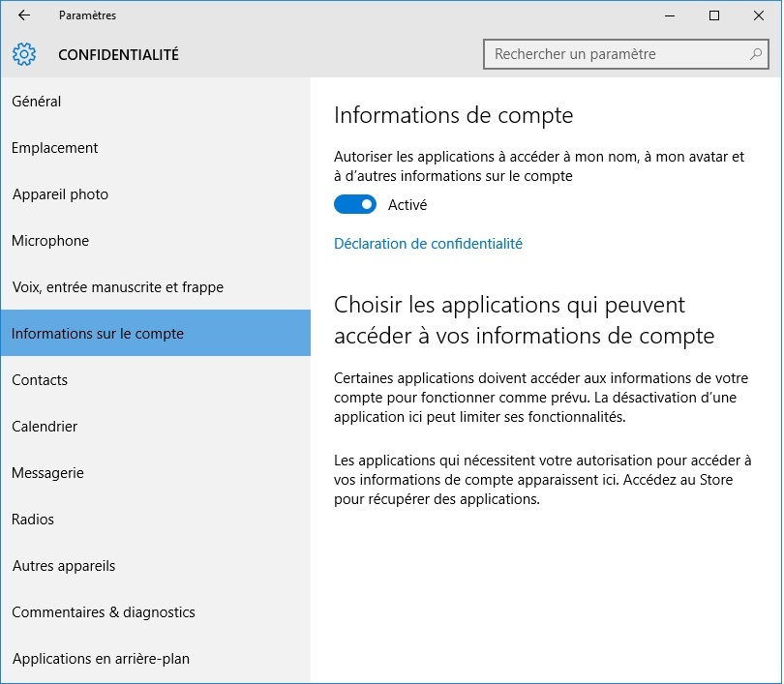The image size is (784, 684).
Task: Click the Settings gear icon
Action: [24, 54]
